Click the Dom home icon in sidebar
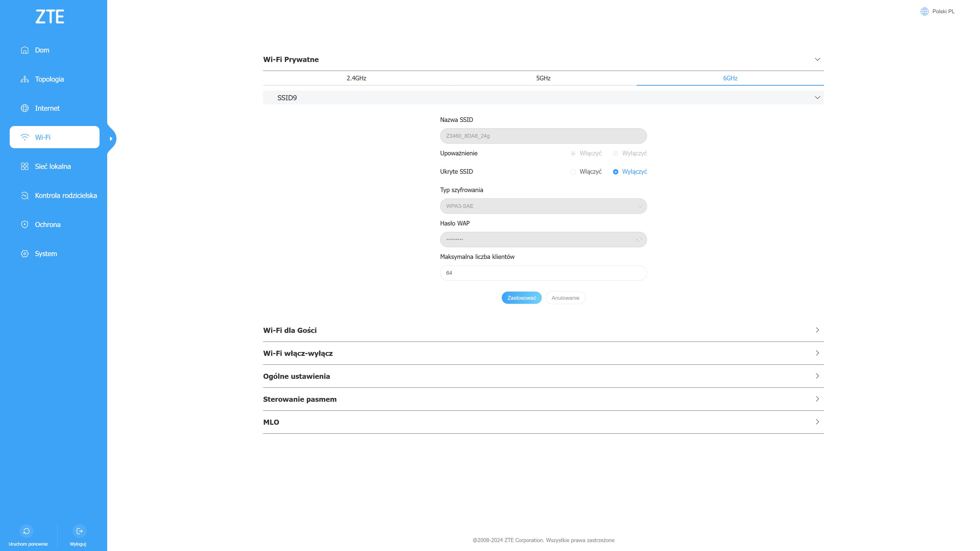Screen dimensions: 980x551 [25, 50]
